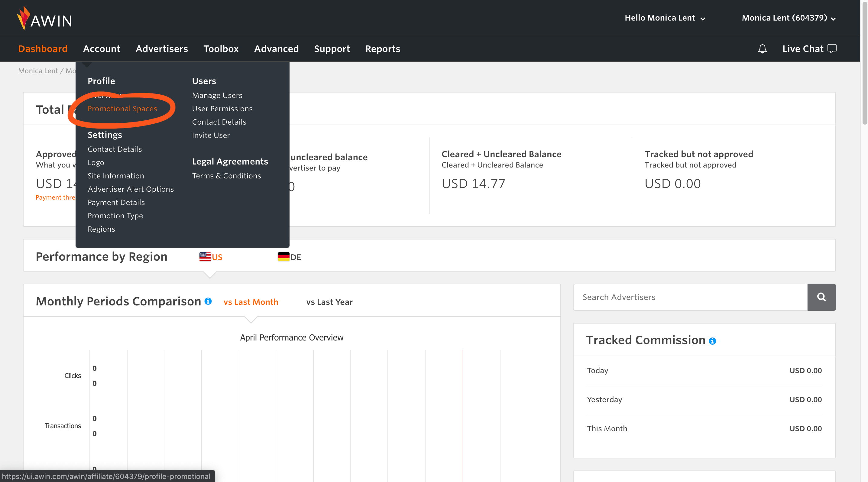Focus the Search Advertisers field
Image resolution: width=868 pixels, height=482 pixels.
[x=690, y=297]
